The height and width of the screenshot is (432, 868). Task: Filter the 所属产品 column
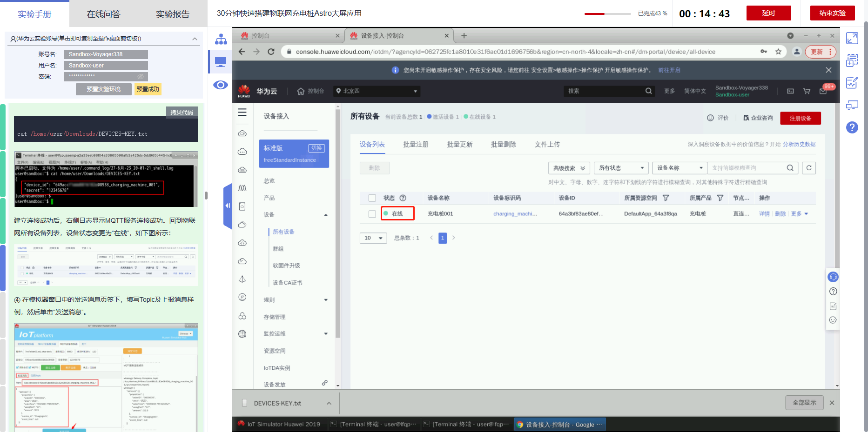(x=720, y=198)
